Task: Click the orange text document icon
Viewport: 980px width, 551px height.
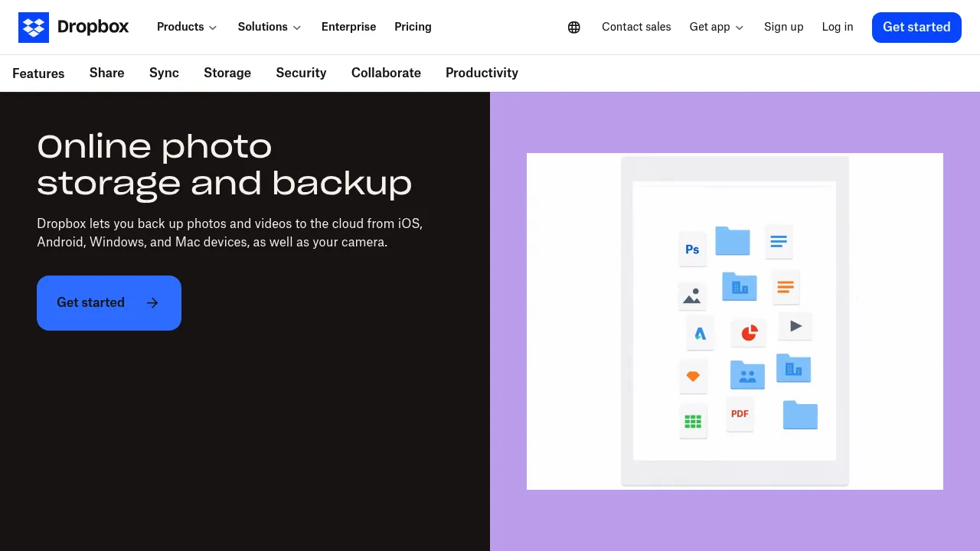Action: coord(786,287)
